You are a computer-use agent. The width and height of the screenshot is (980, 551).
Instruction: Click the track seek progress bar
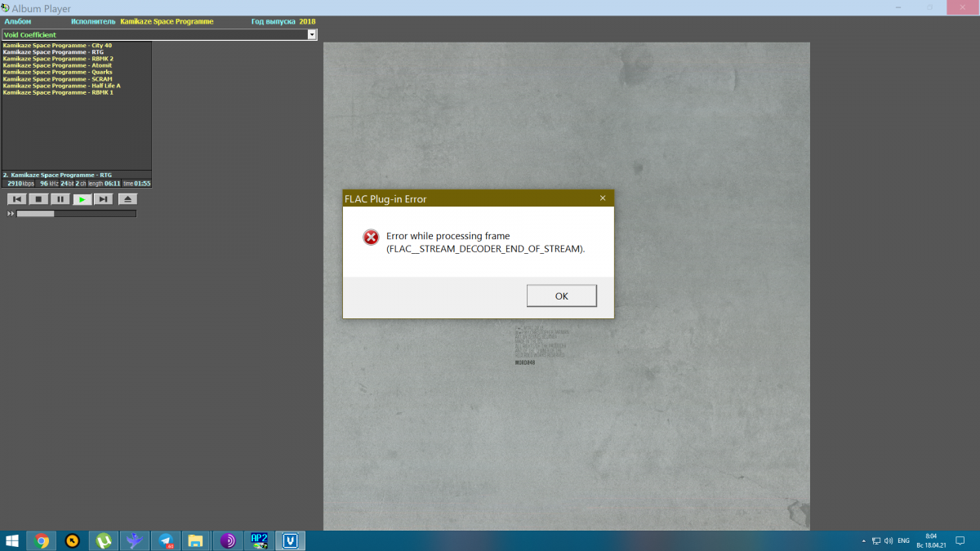[77, 214]
